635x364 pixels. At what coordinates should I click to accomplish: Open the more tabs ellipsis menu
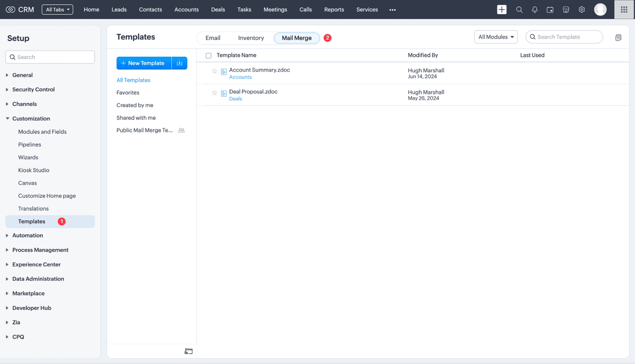[393, 10]
